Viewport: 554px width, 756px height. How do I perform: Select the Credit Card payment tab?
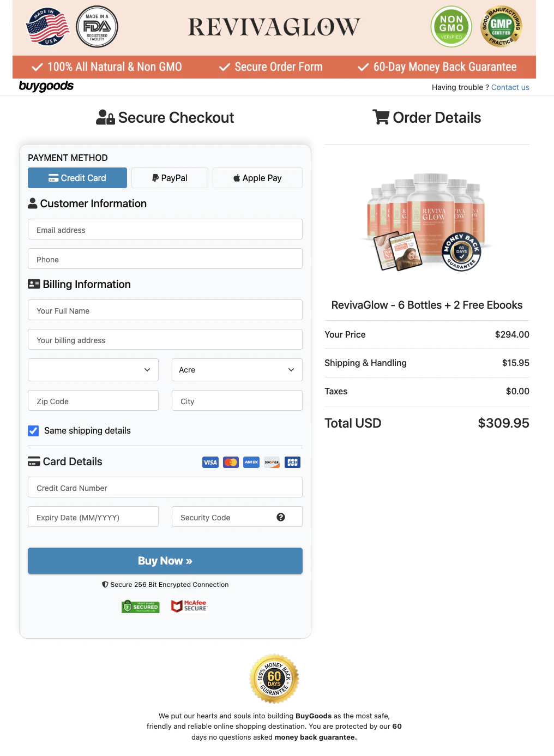pos(77,178)
